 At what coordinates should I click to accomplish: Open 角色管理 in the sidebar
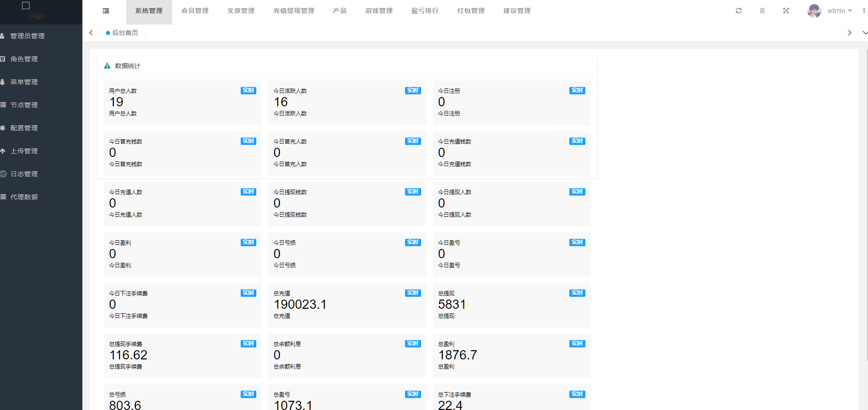pos(24,59)
